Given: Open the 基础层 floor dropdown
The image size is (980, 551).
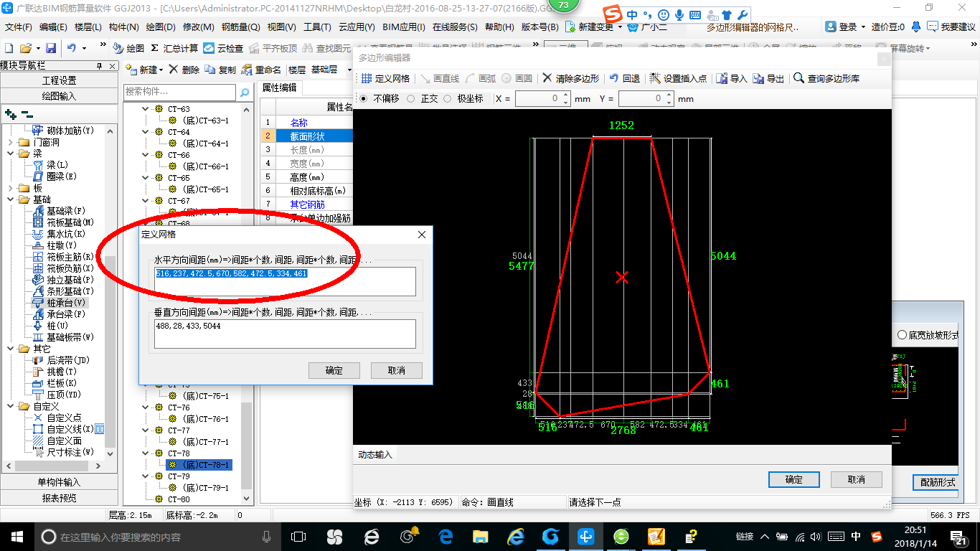Looking at the screenshot, I should (x=350, y=70).
